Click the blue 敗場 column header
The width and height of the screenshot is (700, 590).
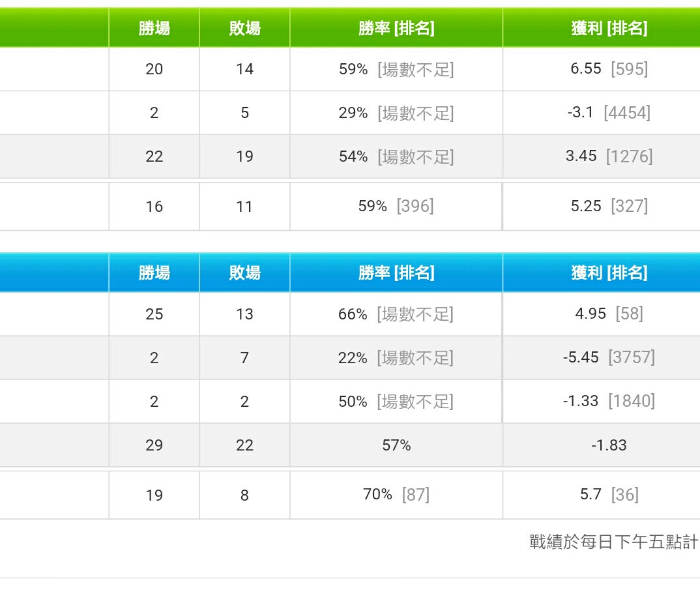[x=244, y=273]
